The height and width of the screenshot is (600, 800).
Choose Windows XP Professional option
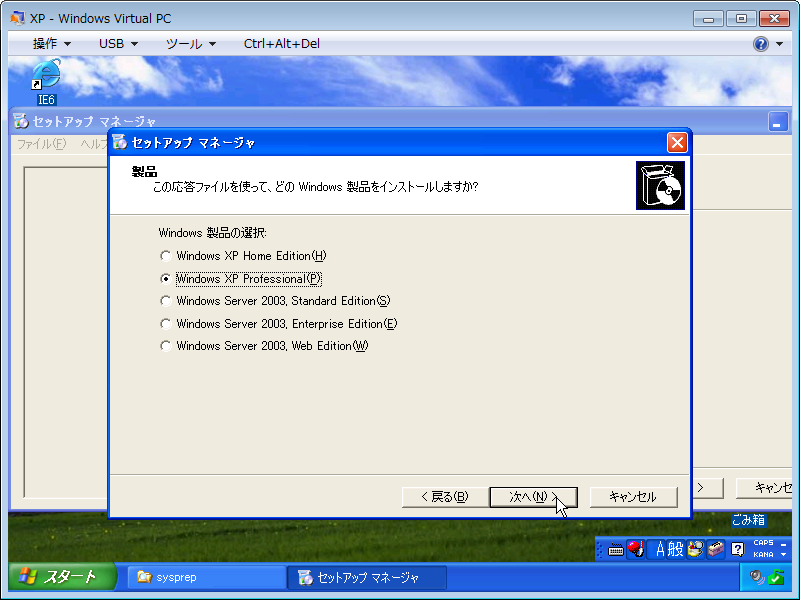click(x=165, y=279)
